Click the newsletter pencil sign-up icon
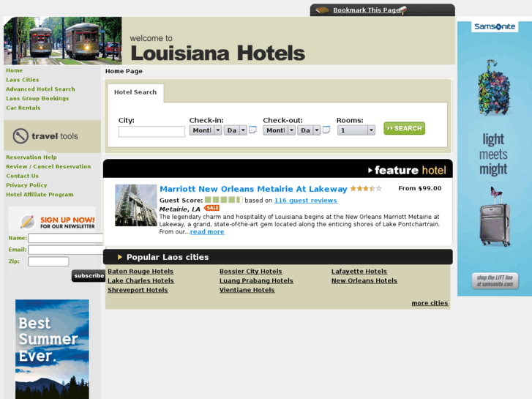 coord(28,221)
